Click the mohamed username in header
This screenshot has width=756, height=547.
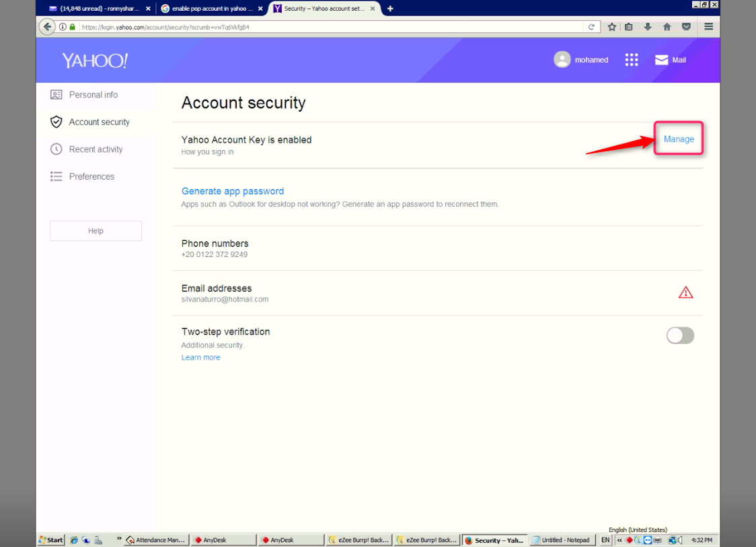pyautogui.click(x=591, y=60)
